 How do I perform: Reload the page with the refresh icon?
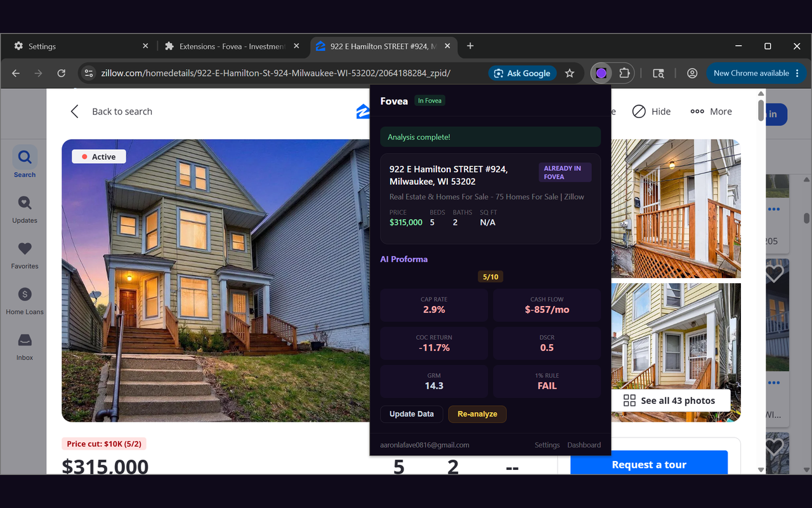pos(62,73)
